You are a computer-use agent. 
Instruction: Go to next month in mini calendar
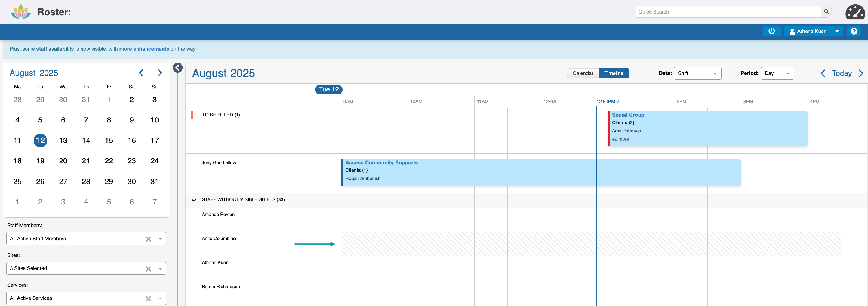point(160,73)
